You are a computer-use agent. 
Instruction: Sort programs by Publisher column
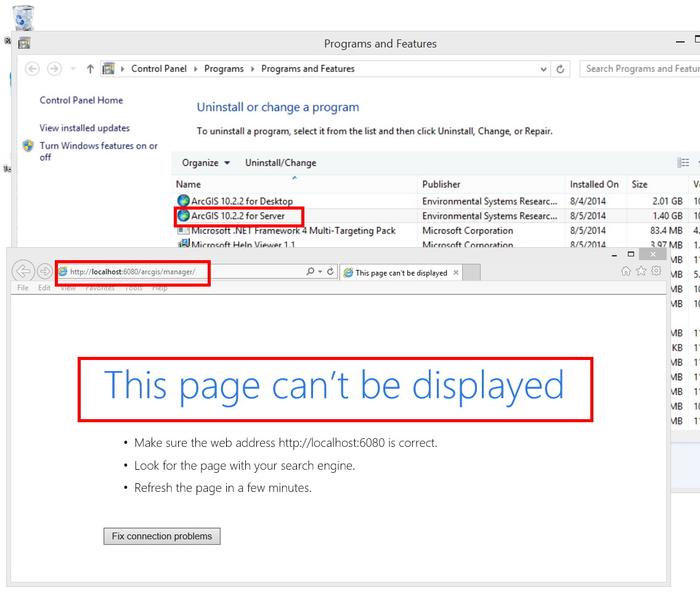[491, 184]
